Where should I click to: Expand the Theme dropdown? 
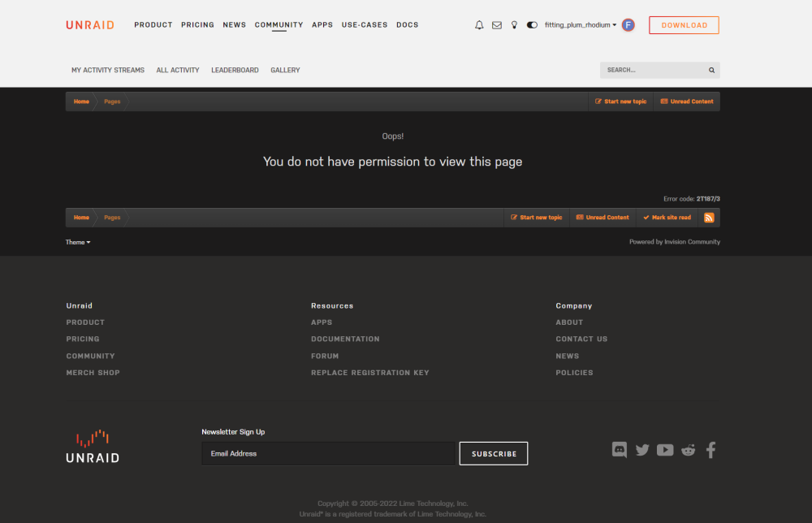coord(78,242)
